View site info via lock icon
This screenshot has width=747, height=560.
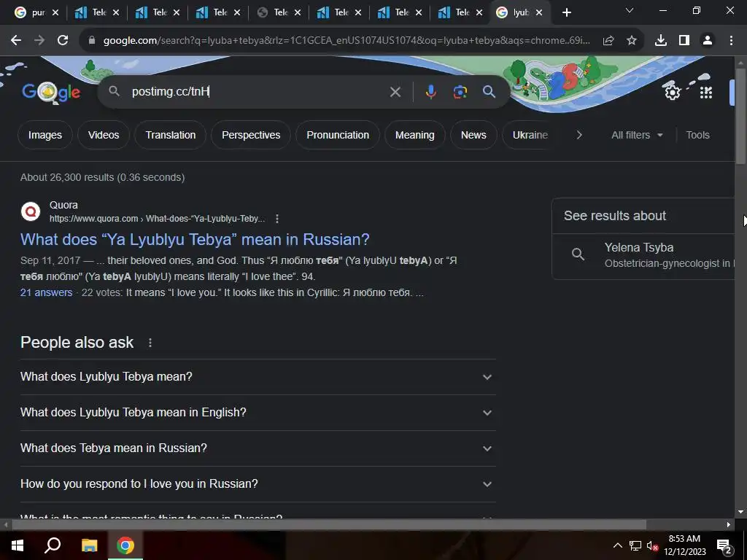coord(92,41)
